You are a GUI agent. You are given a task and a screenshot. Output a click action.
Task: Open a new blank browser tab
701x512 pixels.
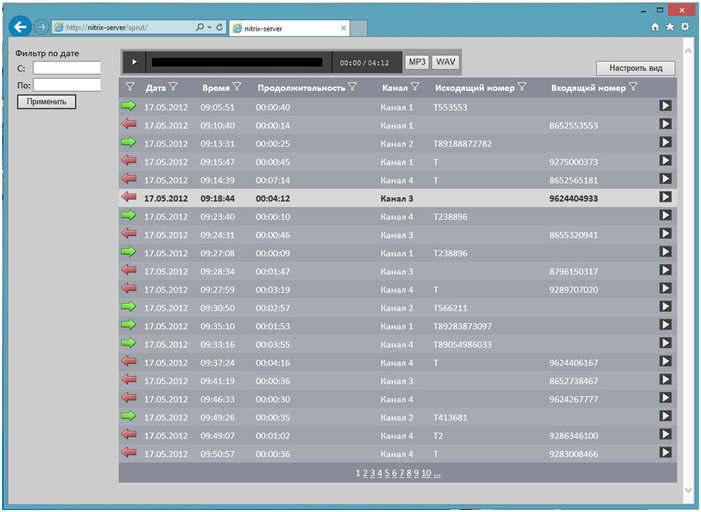pyautogui.click(x=359, y=28)
